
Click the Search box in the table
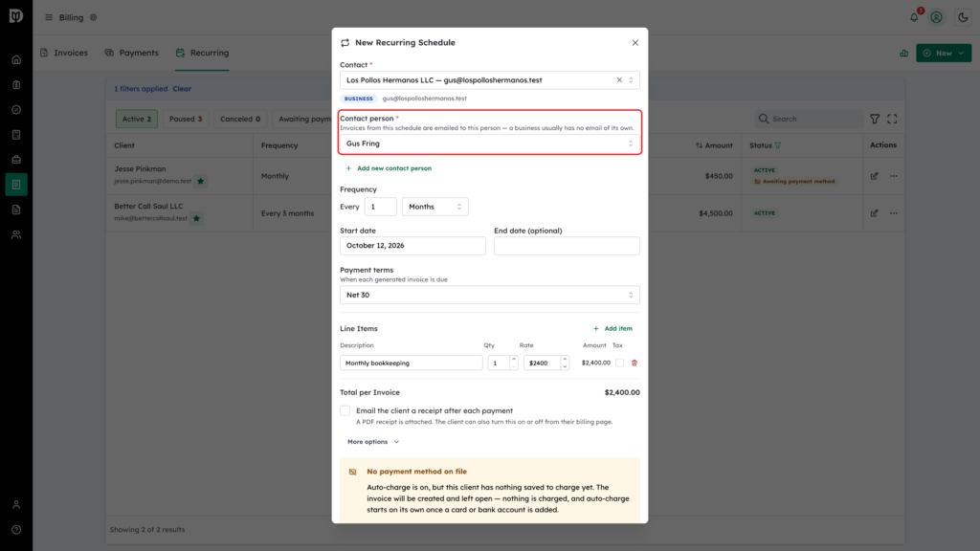[x=809, y=119]
